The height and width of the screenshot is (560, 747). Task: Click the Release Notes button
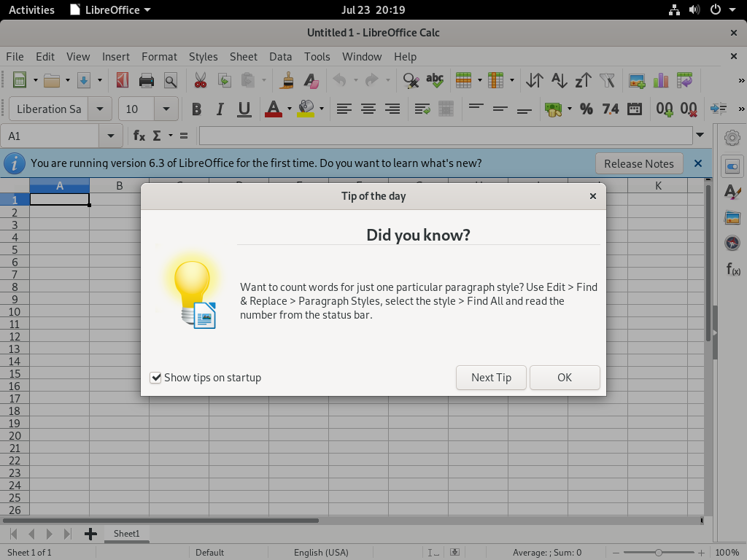click(639, 164)
